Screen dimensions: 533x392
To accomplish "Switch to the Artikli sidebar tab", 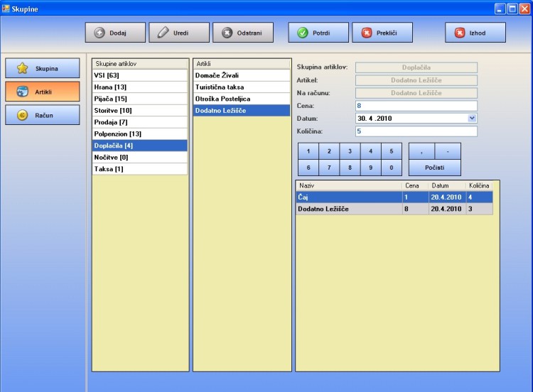I will pos(42,92).
